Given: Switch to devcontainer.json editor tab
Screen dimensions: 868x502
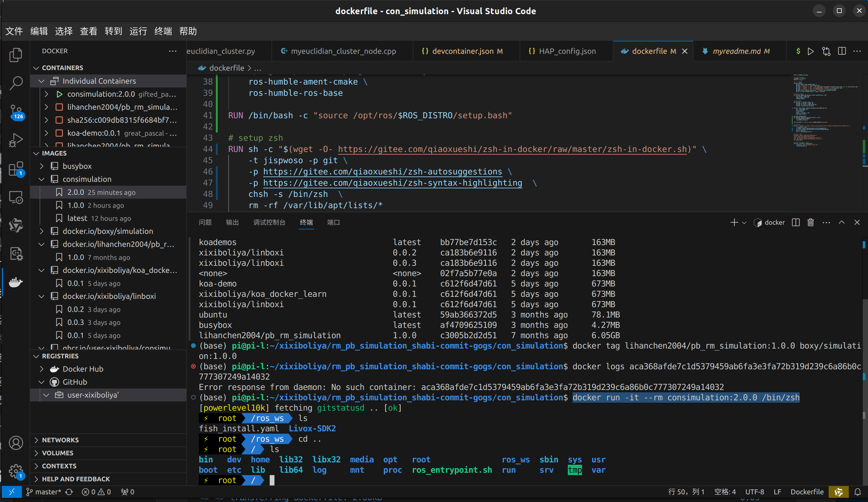Looking at the screenshot, I should tap(462, 51).
